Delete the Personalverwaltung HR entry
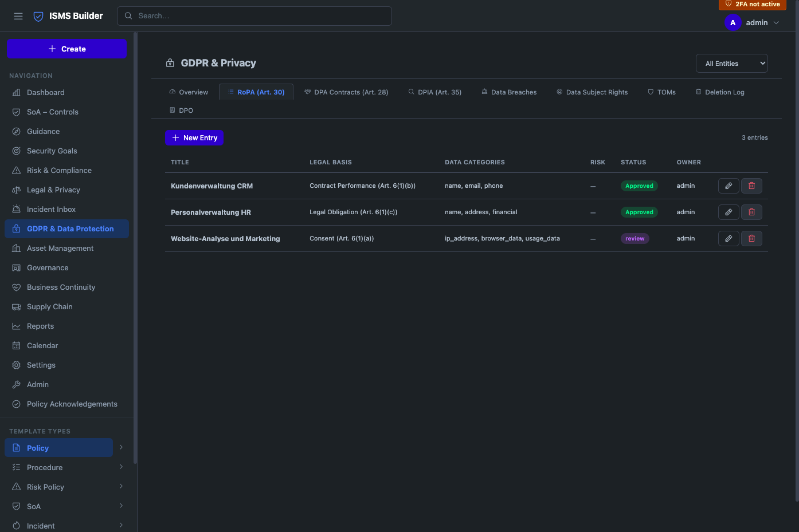 point(751,212)
